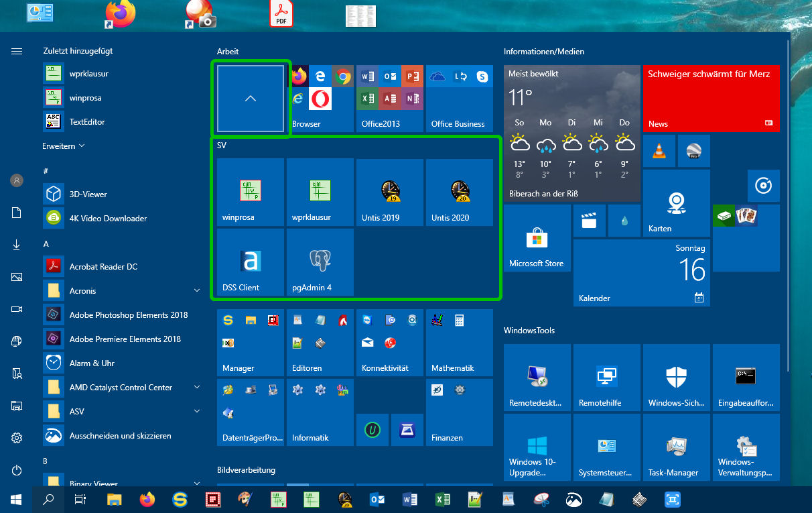Click the Power button in the sidebar

17,471
